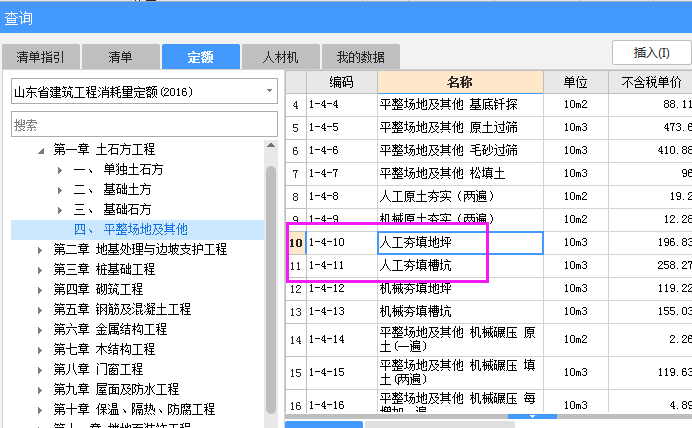
Task: Select 三、基础石方 tree item
Action: pyautogui.click(x=113, y=209)
